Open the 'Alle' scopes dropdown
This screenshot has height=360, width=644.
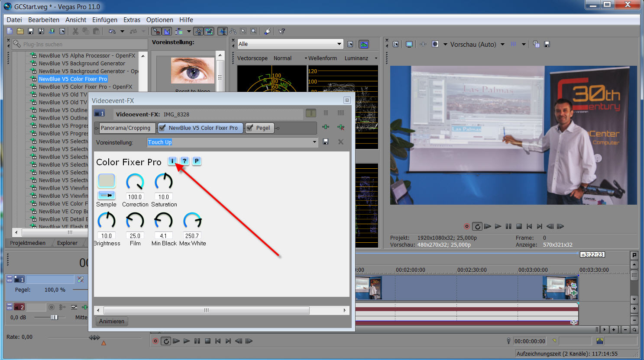pos(339,44)
